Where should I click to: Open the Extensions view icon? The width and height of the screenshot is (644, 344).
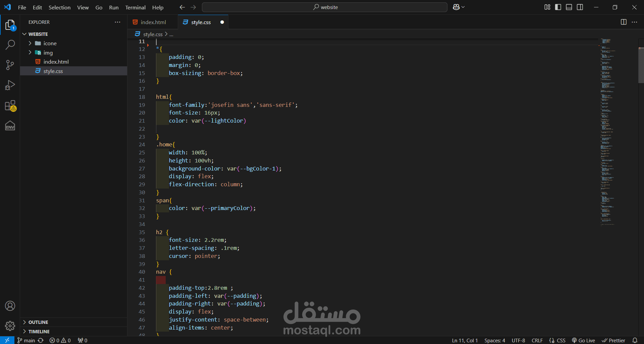point(10,106)
